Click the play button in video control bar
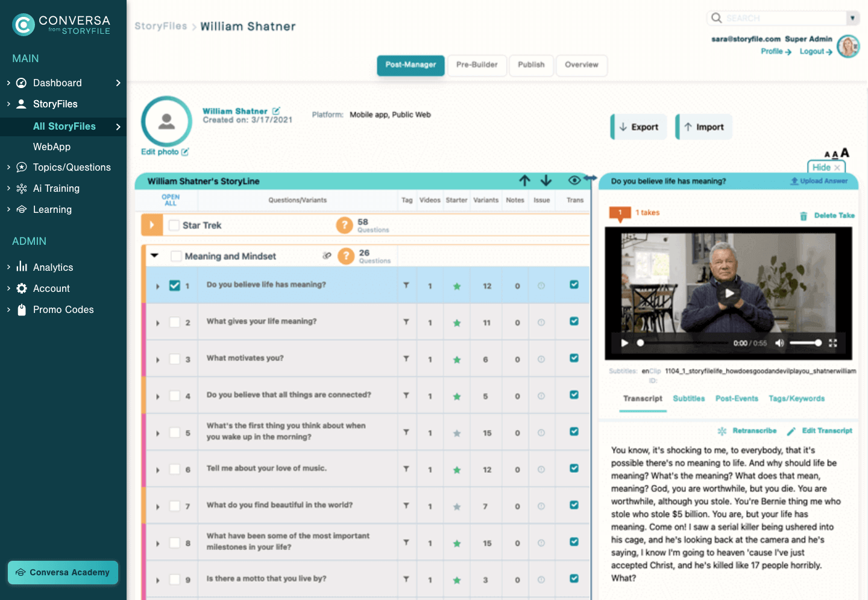The height and width of the screenshot is (600, 868). pos(624,343)
